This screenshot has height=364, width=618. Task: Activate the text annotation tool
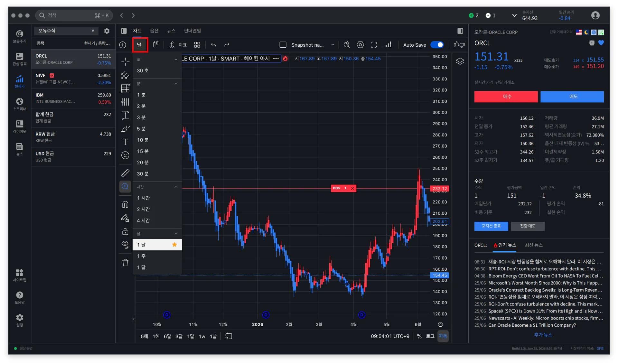coord(125,142)
